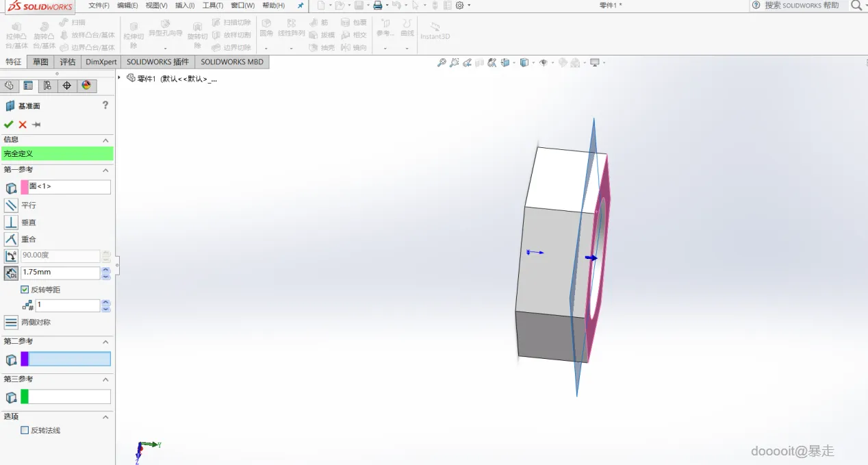868x465 pixels.
Task: Click the 第二参考 second reference selection box
Action: click(69, 359)
